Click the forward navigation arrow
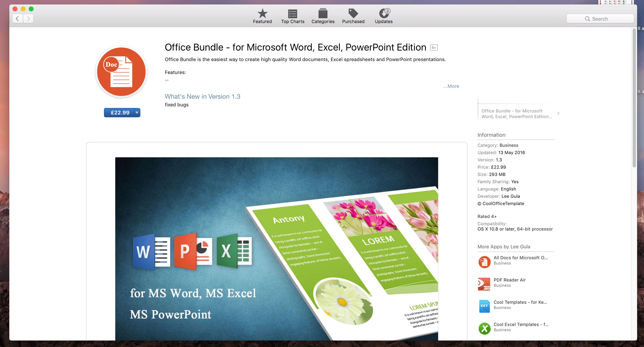The height and width of the screenshot is (347, 644). (28, 19)
